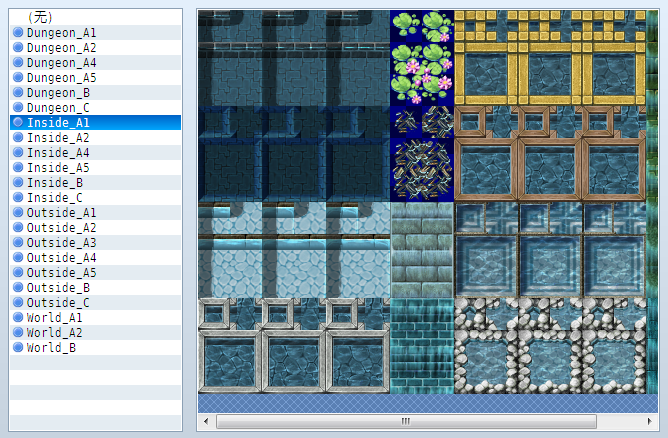This screenshot has width=668, height=438.
Task: Click the teal brick waterfall tile
Action: click(x=422, y=346)
